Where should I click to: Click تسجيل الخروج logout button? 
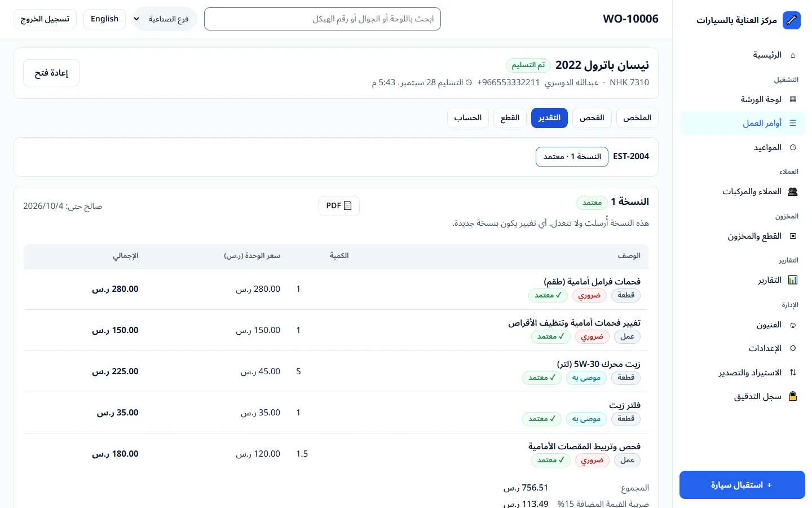coord(45,19)
